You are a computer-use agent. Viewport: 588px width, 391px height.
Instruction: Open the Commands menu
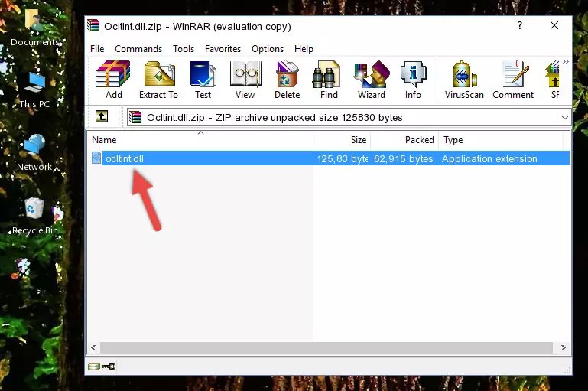pyautogui.click(x=138, y=49)
